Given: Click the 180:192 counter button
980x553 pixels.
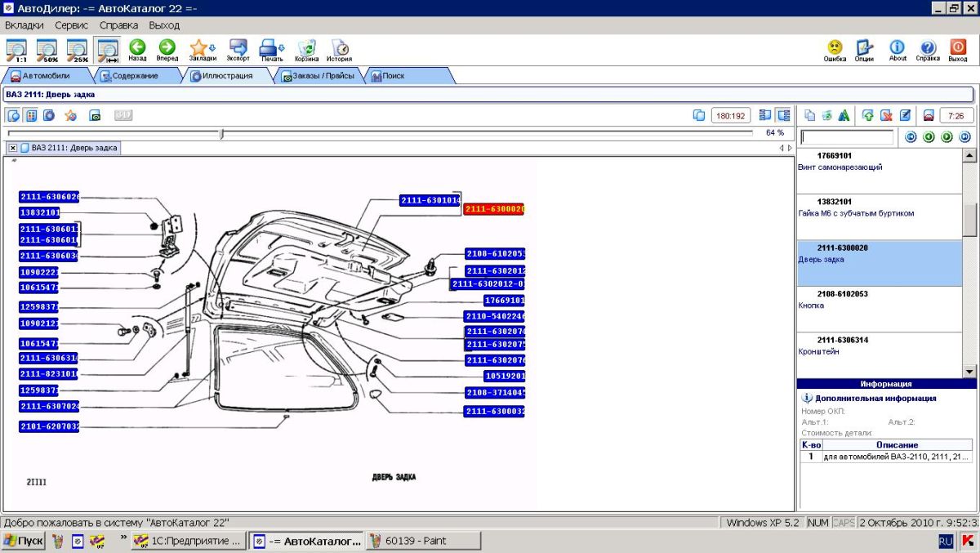Looking at the screenshot, I should coord(731,115).
